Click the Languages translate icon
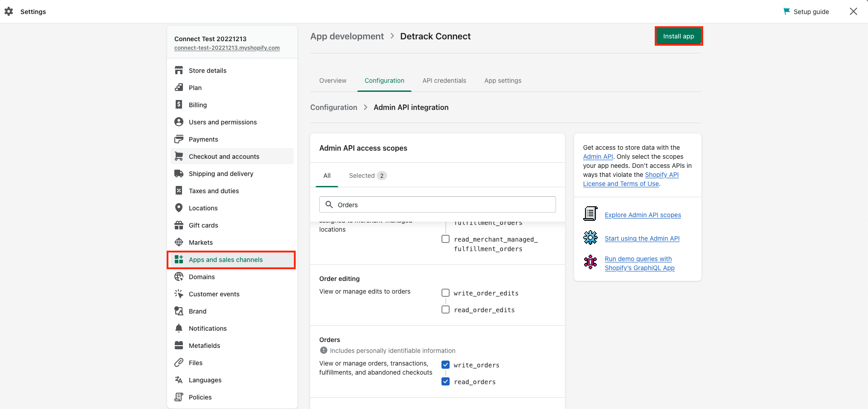 (179, 380)
